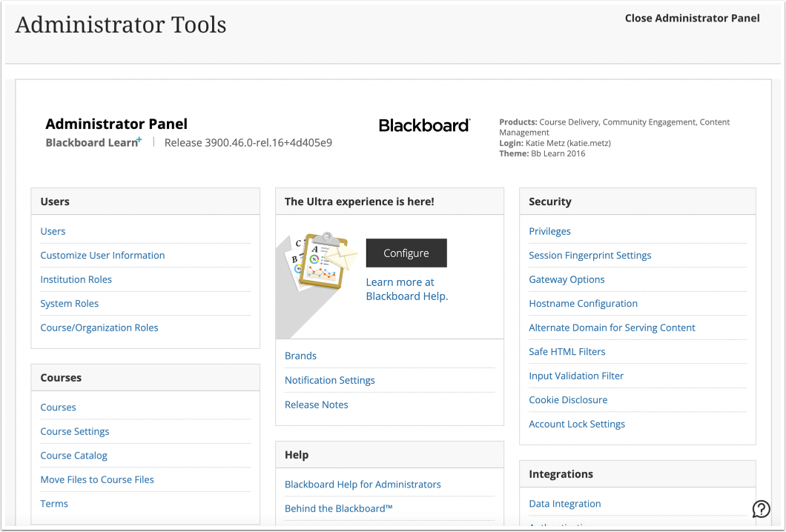Viewport: 786px width, 532px height.
Task: Open the Terms page
Action: click(x=53, y=503)
